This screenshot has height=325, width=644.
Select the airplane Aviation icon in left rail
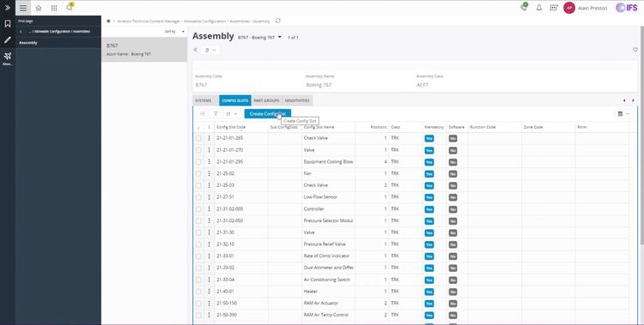[x=8, y=57]
